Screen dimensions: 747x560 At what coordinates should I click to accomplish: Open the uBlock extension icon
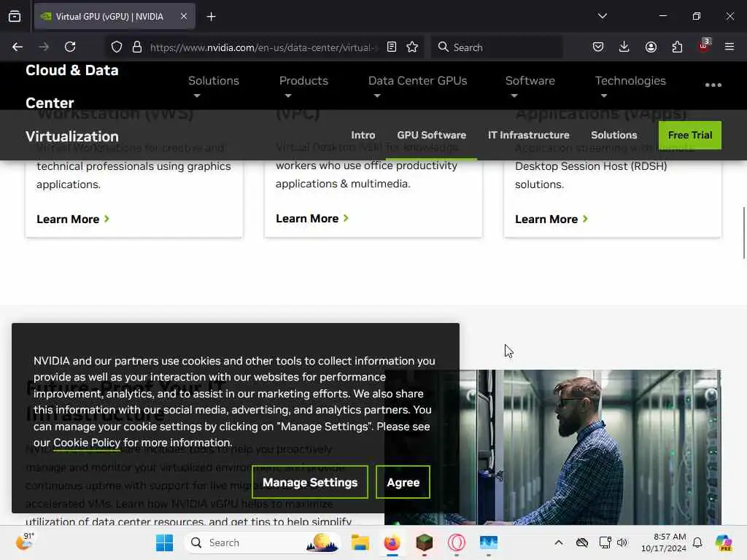(704, 46)
